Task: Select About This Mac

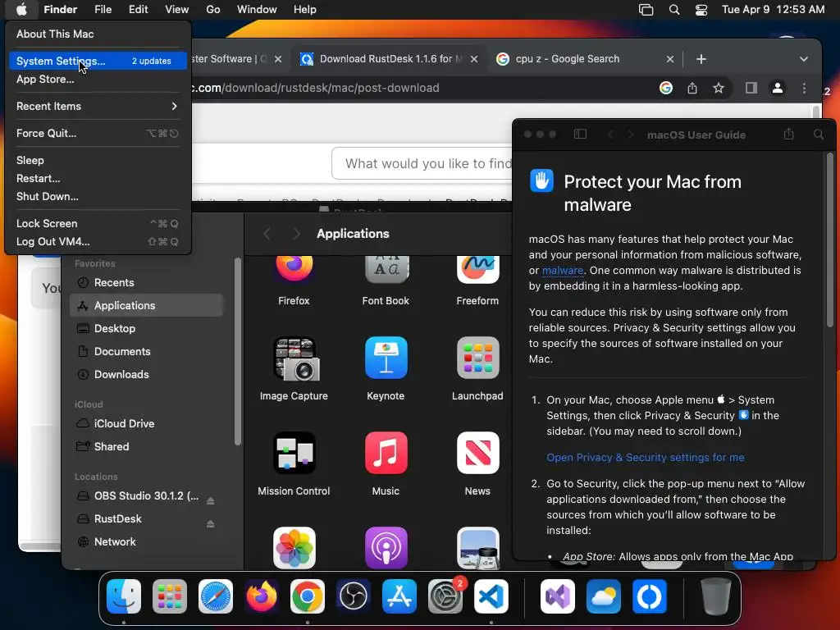Action: point(98,34)
